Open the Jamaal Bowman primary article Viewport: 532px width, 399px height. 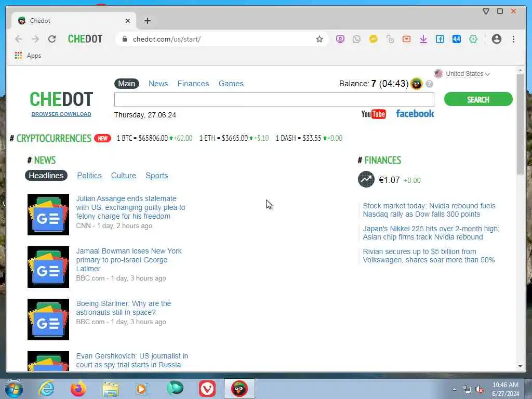point(129,260)
